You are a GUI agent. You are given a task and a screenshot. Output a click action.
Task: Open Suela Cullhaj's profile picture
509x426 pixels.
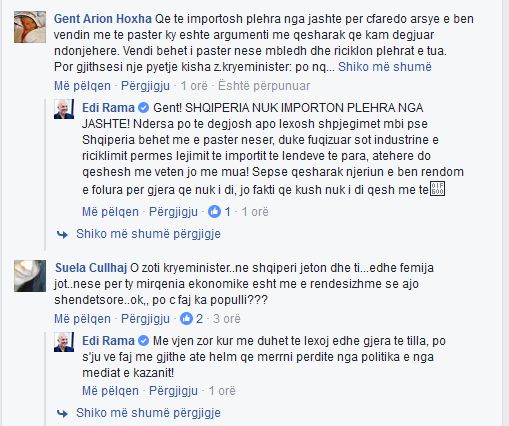pyautogui.click(x=30, y=276)
